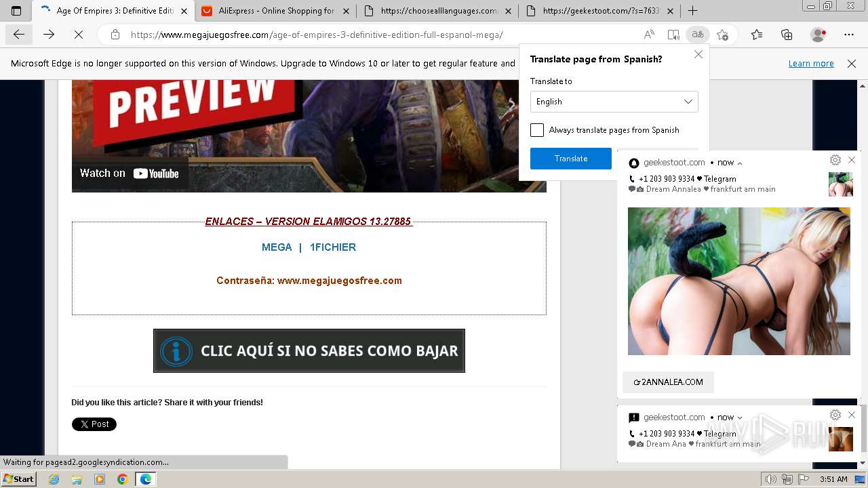
Task: Open the tab actions menu icon
Action: pyautogui.click(x=16, y=11)
